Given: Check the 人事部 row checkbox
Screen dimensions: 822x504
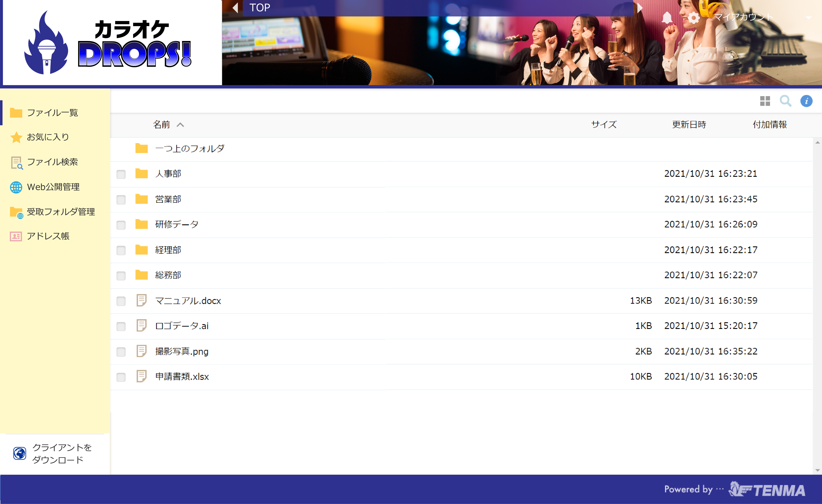Looking at the screenshot, I should click(121, 174).
